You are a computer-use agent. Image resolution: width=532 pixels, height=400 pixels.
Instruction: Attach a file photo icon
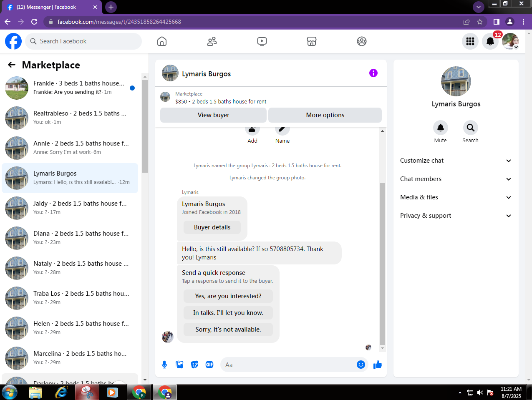(x=179, y=365)
